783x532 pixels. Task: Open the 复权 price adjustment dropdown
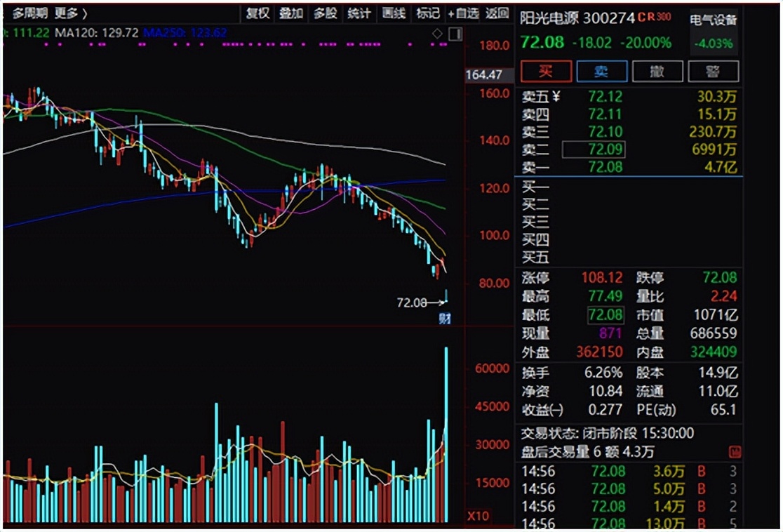pos(257,13)
